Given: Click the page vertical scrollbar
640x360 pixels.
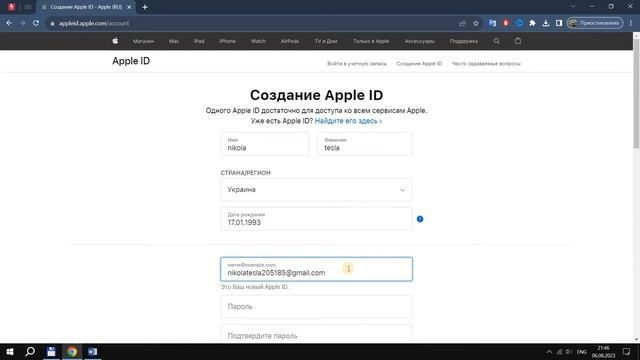Looking at the screenshot, I should [x=636, y=94].
